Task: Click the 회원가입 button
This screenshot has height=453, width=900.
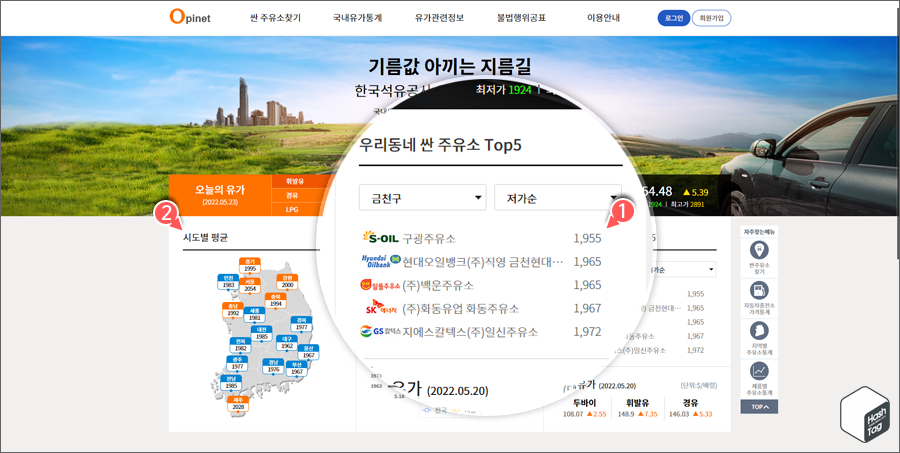Action: [x=712, y=18]
